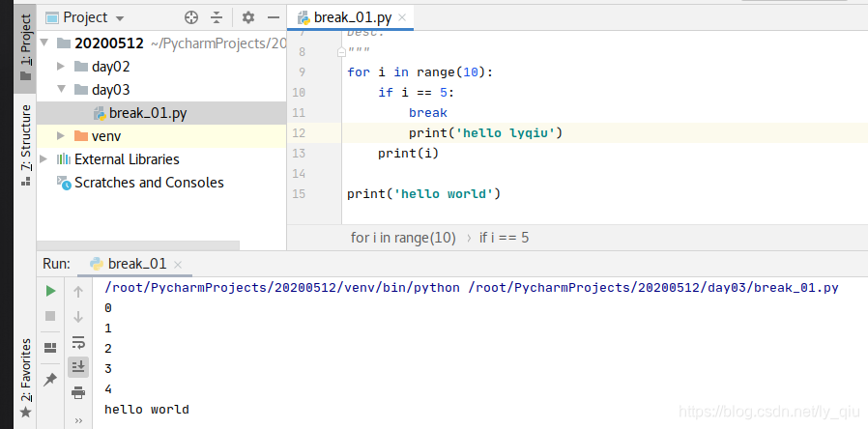The width and height of the screenshot is (868, 429).
Task: Open the 7: Structure tool window tab
Action: [x=25, y=146]
